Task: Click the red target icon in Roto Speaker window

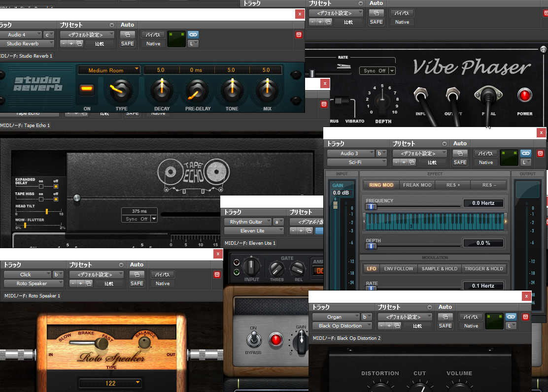Action: [217, 275]
